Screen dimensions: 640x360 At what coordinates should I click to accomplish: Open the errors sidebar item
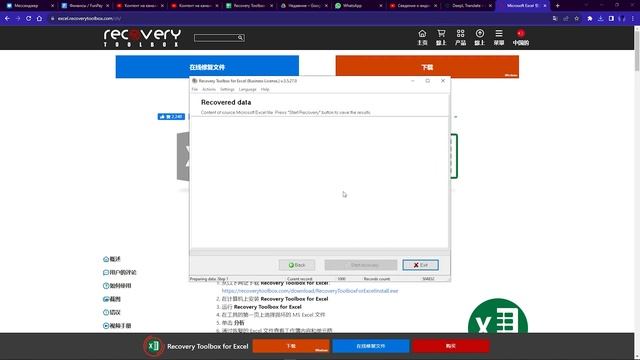pos(112,312)
